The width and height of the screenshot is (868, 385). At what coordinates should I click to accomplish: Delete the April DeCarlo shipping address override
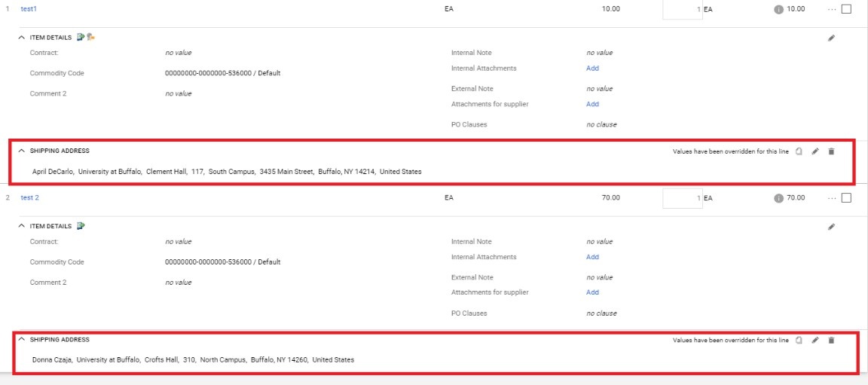(x=831, y=151)
